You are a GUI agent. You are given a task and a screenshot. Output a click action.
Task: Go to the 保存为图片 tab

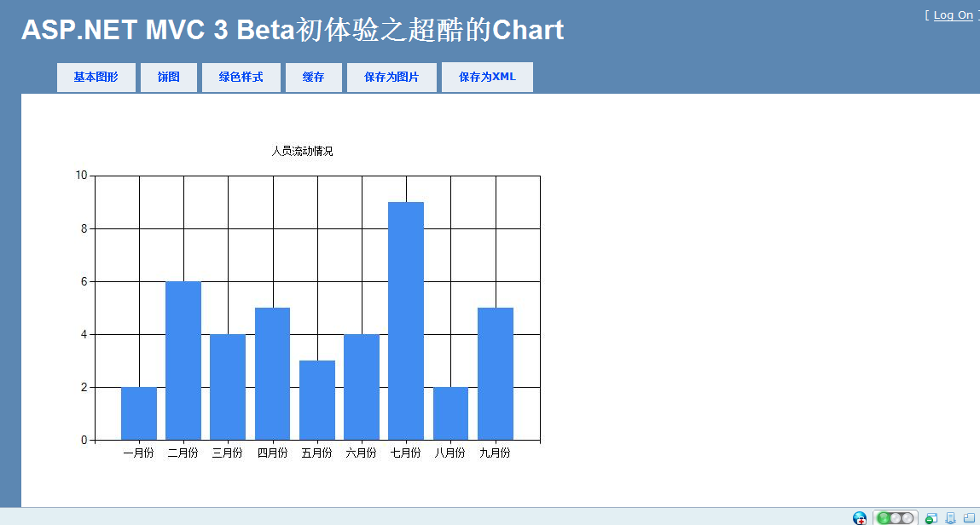pos(391,78)
